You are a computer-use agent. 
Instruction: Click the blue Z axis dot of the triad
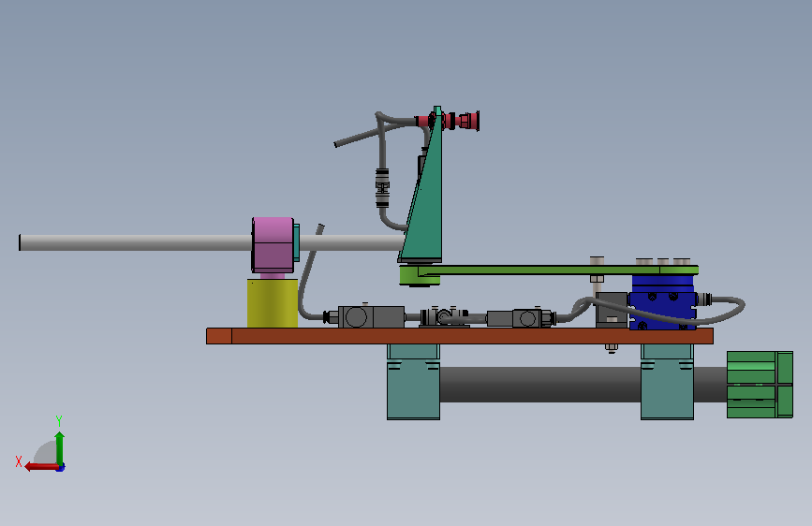click(61, 468)
